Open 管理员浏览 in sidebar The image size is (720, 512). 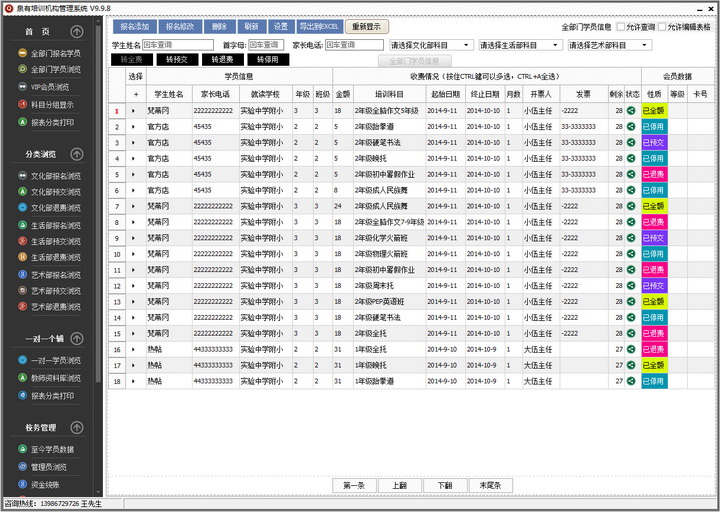click(42, 467)
